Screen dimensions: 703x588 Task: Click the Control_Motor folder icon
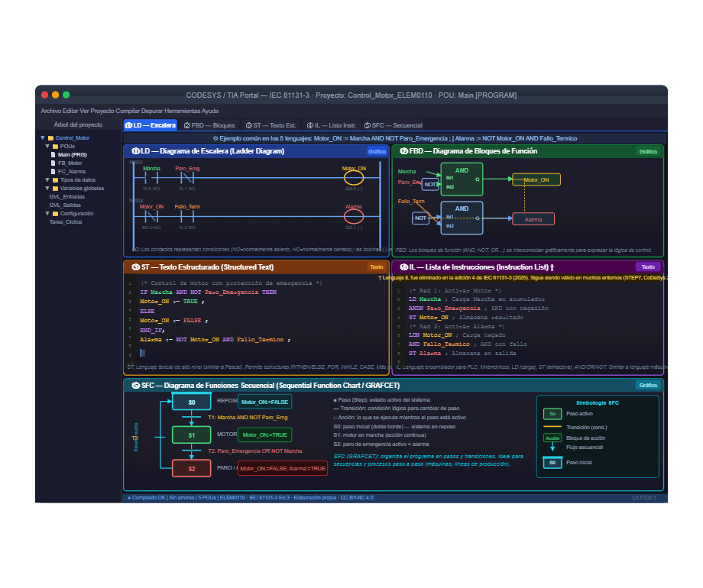50,138
